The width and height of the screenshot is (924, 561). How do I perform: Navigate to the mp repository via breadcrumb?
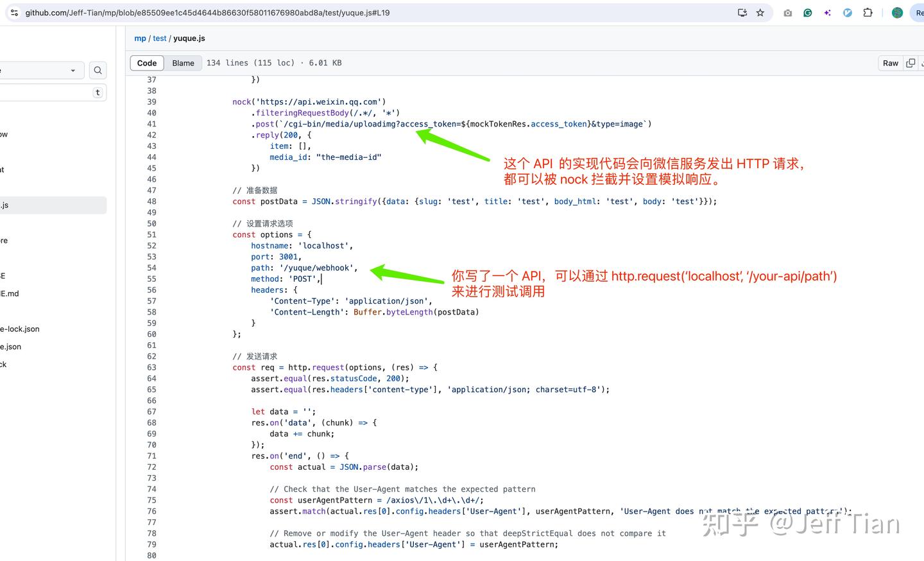140,38
